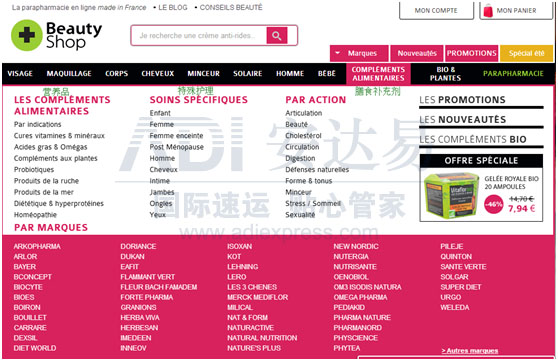Open the Promotions button

click(x=471, y=53)
